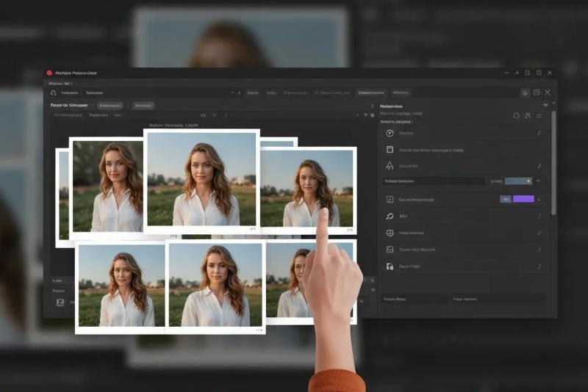The width and height of the screenshot is (588, 392).
Task: Expand the triangle shapes row's chevron
Action: click(539, 166)
